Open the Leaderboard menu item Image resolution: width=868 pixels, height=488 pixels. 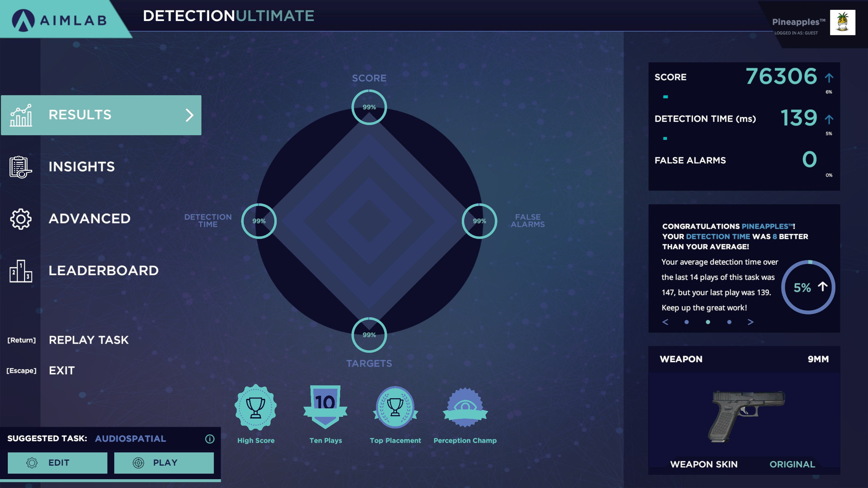(103, 271)
